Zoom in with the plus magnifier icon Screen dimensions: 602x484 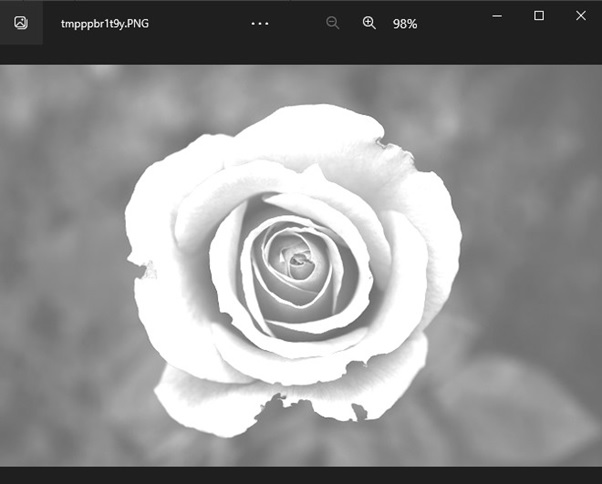pos(369,23)
